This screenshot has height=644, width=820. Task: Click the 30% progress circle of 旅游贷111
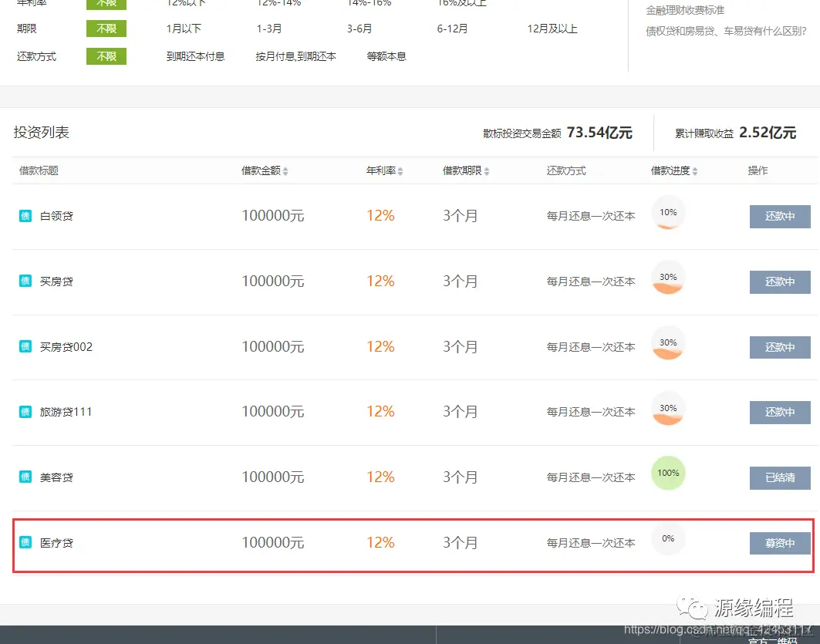point(668,408)
